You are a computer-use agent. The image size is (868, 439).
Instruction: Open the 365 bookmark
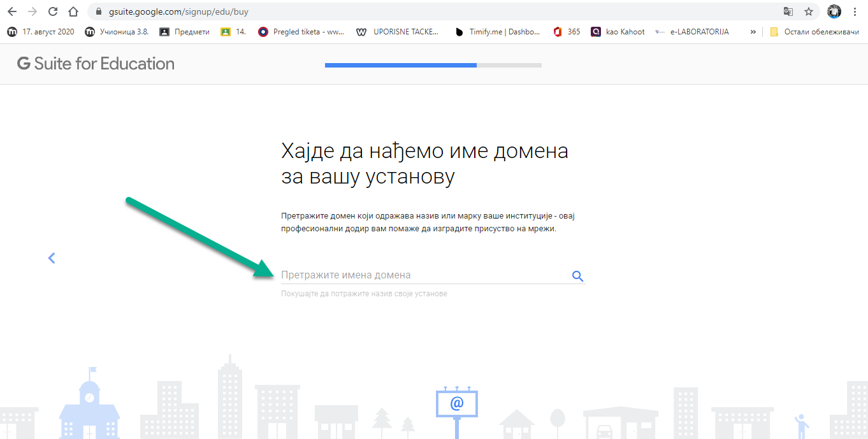567,32
